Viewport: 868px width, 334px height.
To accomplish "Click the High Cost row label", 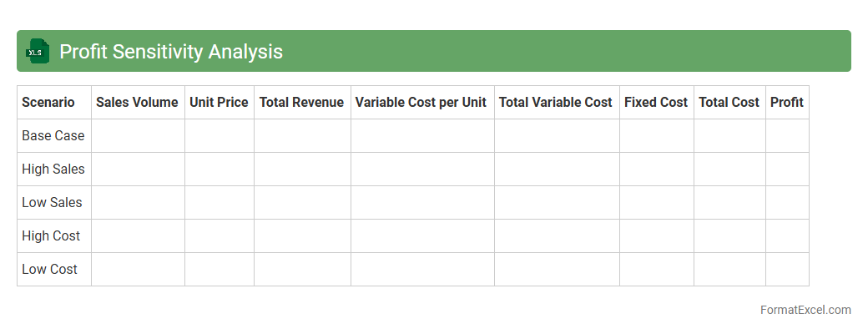I will tap(51, 235).
